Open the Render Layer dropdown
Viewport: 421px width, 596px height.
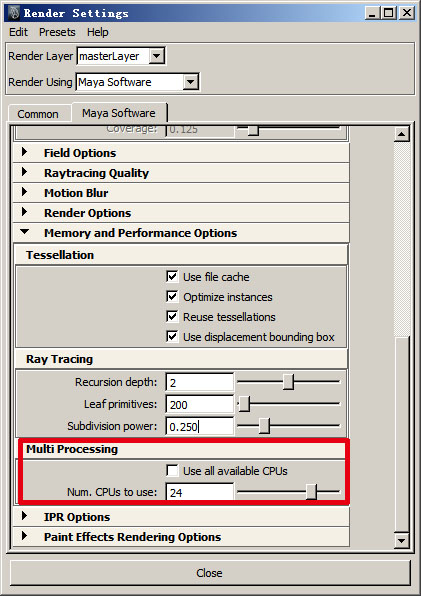point(156,56)
